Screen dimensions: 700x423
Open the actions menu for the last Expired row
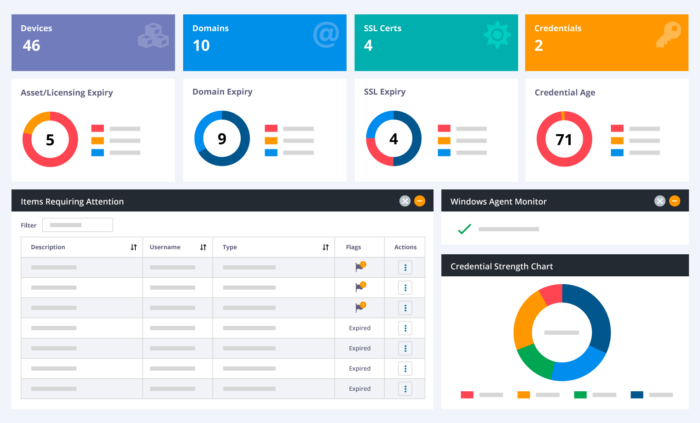click(405, 389)
